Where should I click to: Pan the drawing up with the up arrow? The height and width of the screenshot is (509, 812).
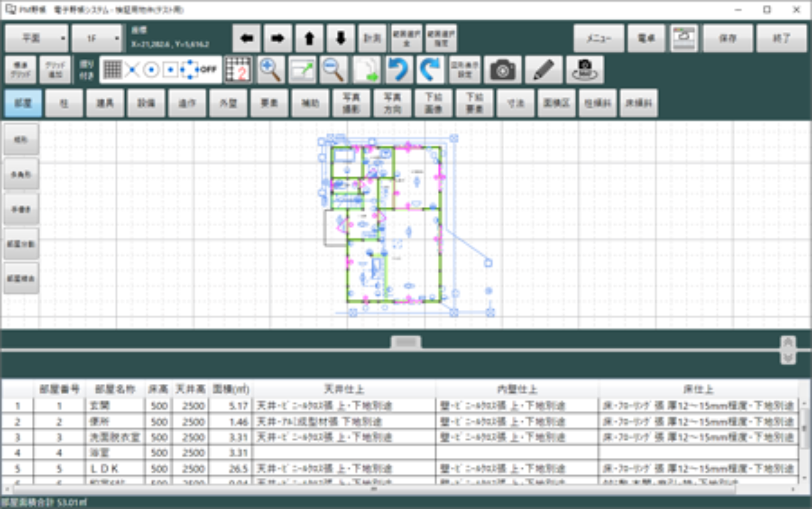coord(309,39)
